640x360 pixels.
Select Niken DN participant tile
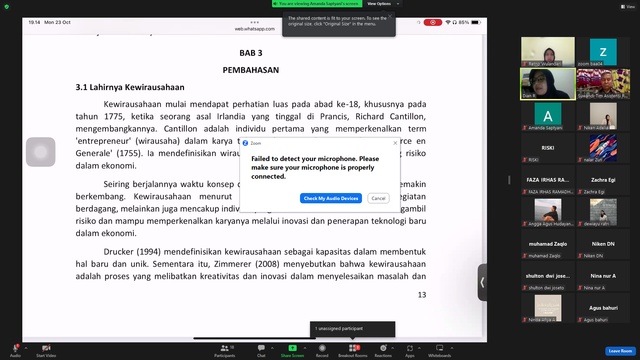click(603, 244)
